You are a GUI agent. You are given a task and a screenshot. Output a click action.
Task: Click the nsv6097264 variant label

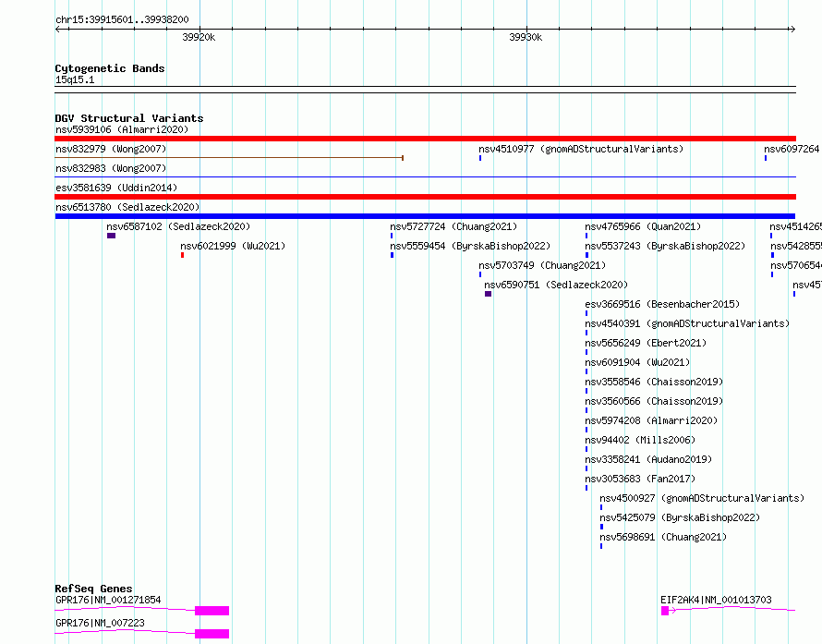792,149
